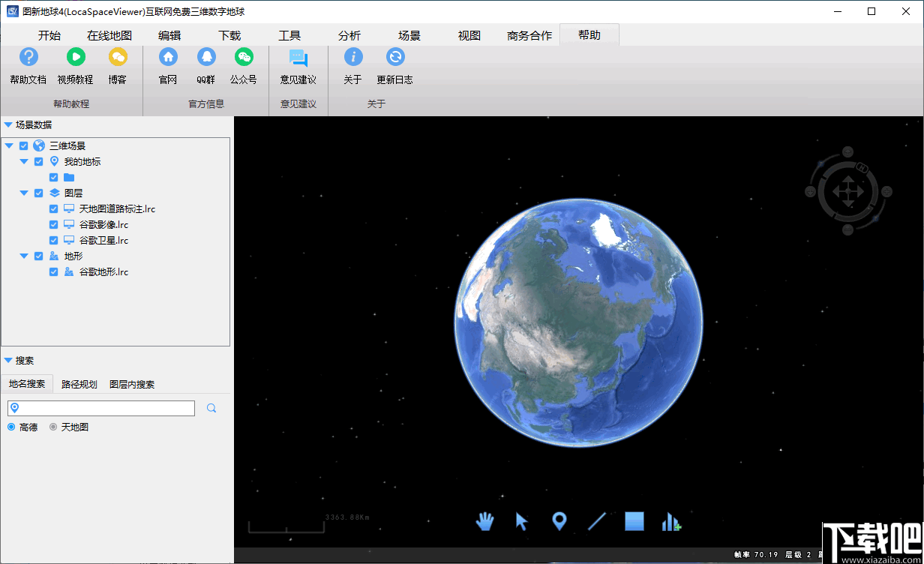Image resolution: width=924 pixels, height=564 pixels.
Task: Uncheck the 谷歌影像.lrc layer
Action: tap(52, 223)
